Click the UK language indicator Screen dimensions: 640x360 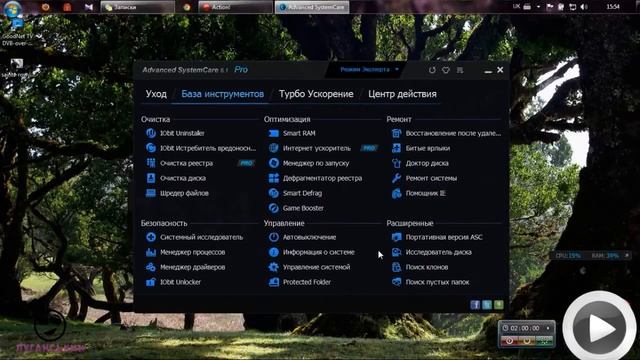[516, 7]
